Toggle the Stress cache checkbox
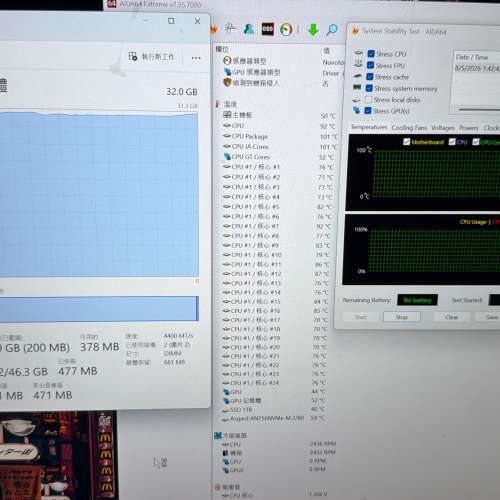 [x=370, y=77]
